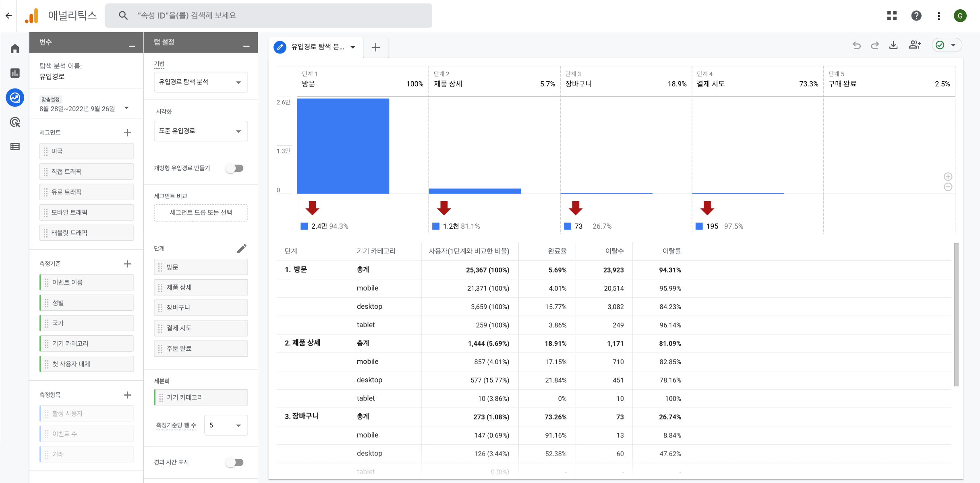Image resolution: width=980 pixels, height=483 pixels.
Task: Select the 모바일 트래픽 segment
Action: click(x=86, y=212)
